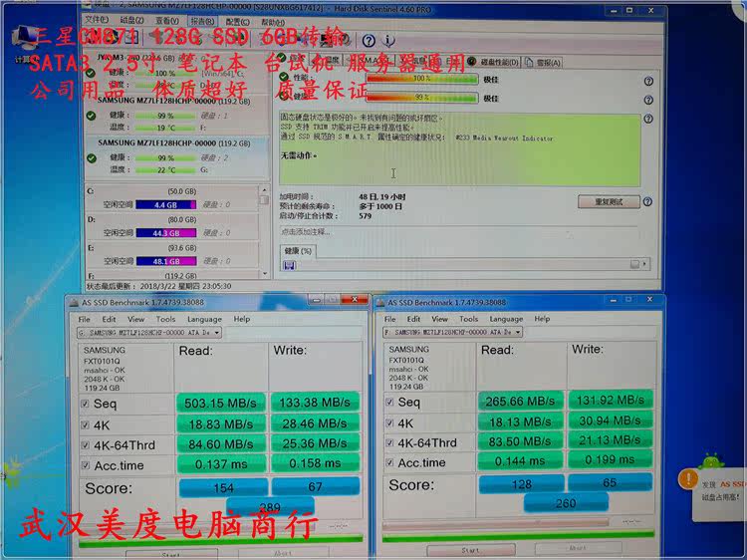
Task: Click the E: drive 48.1 GB free space bar
Action: [165, 261]
